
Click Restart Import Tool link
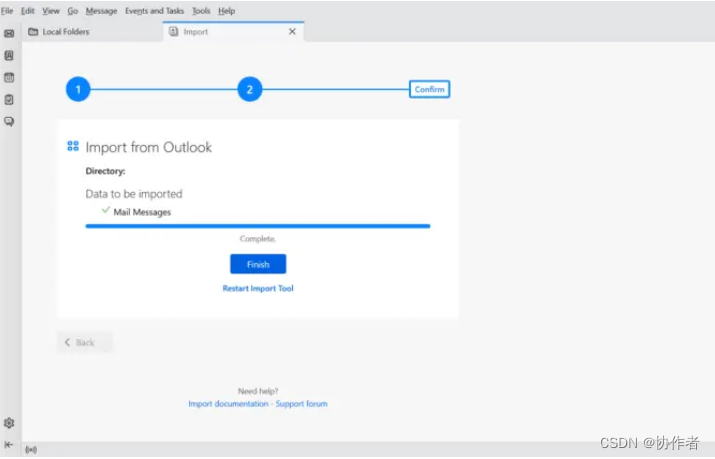pos(258,289)
